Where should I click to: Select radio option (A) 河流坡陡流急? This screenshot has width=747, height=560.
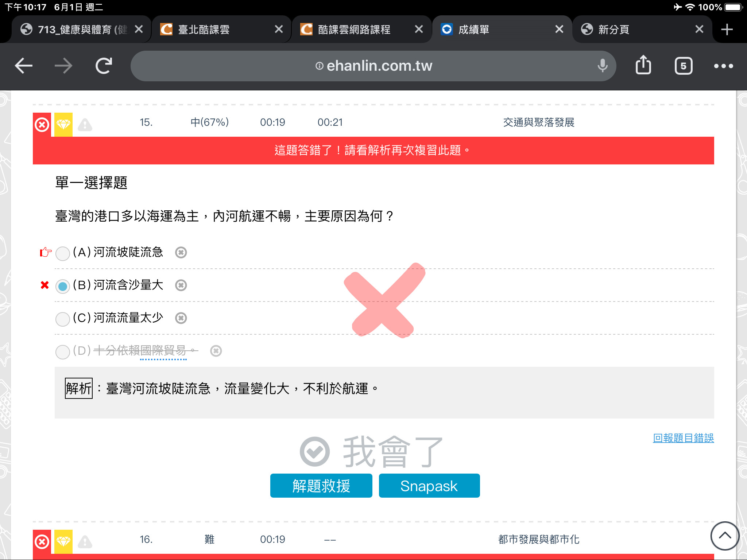click(x=63, y=253)
